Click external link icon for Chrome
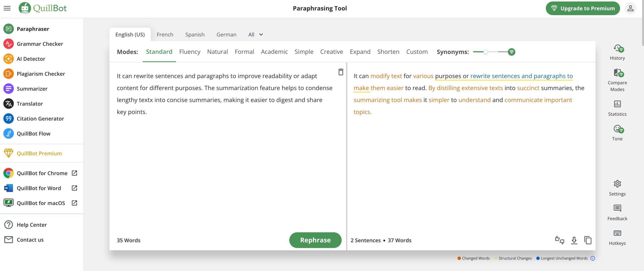The width and height of the screenshot is (644, 271). [74, 173]
